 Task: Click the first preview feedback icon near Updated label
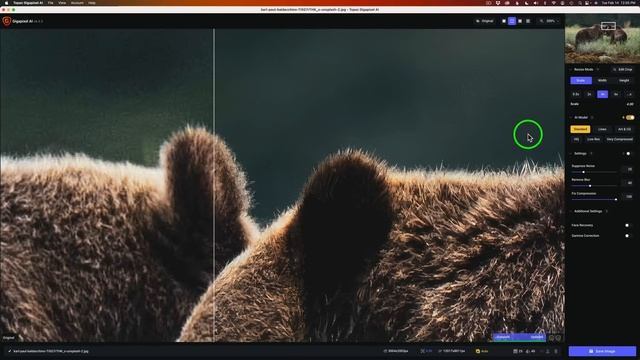[x=551, y=338]
